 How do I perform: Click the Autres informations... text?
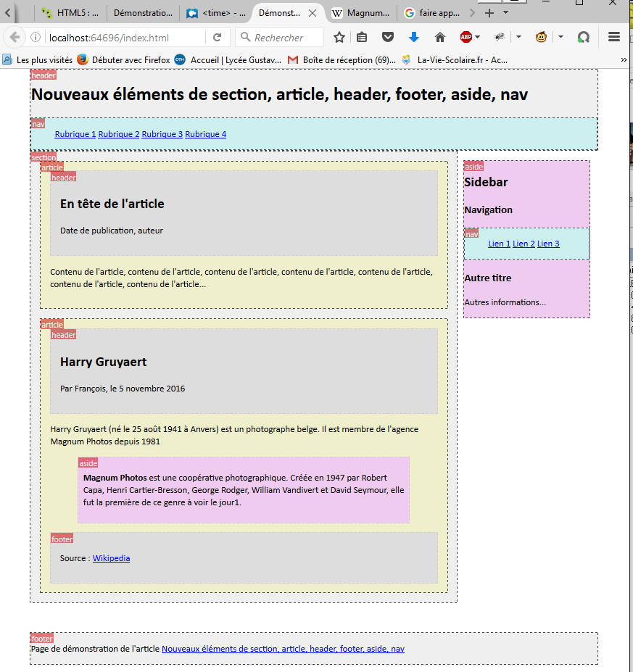505,302
